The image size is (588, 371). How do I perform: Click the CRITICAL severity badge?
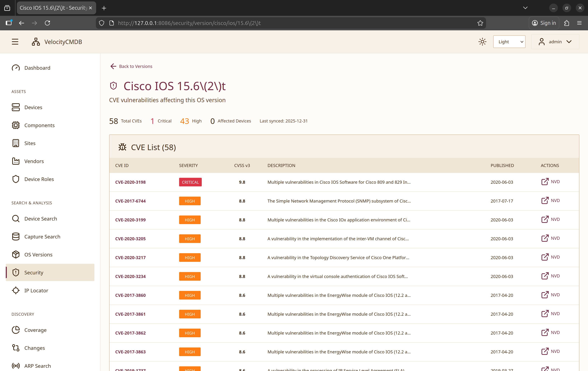tap(190, 182)
